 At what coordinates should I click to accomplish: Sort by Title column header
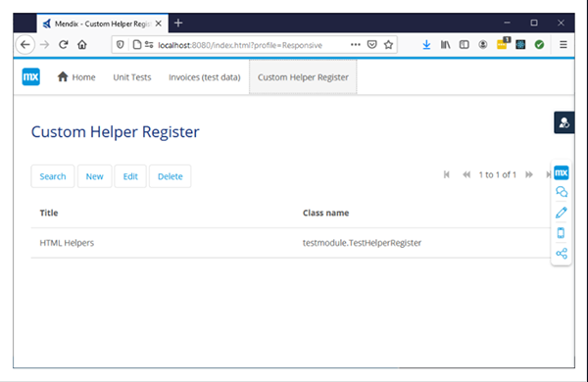pyautogui.click(x=49, y=213)
